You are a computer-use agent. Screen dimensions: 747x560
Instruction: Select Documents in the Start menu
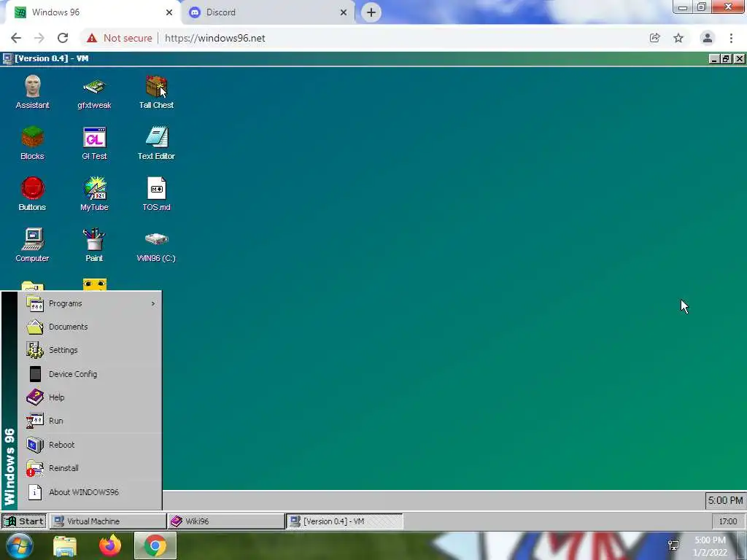pyautogui.click(x=90, y=327)
